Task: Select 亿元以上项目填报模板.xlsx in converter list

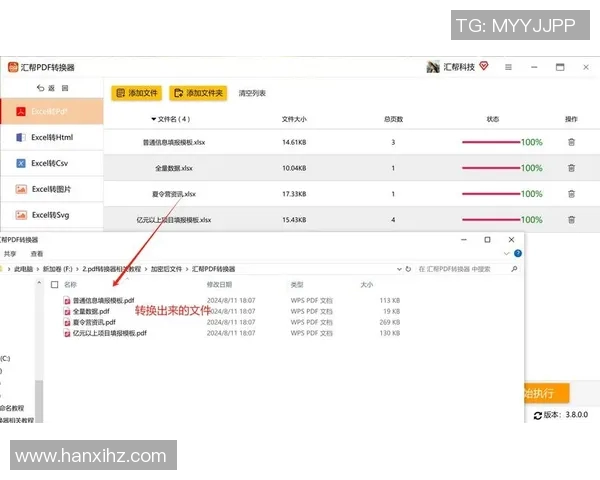Action: 174,220
